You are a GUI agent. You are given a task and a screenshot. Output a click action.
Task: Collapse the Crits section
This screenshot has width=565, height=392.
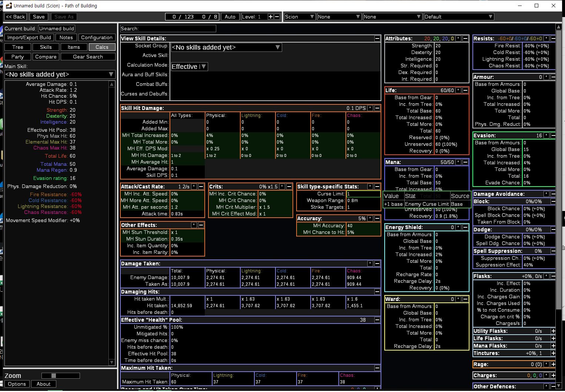coord(289,187)
